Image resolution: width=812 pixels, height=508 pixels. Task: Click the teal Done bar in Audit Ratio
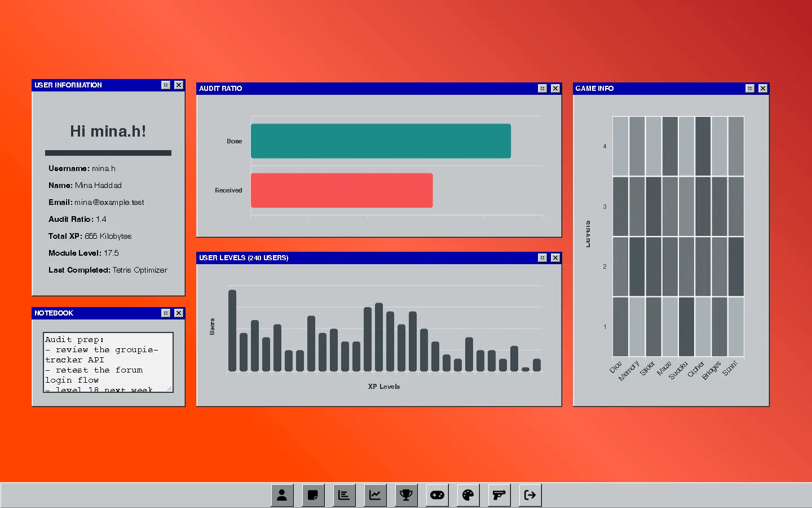click(381, 141)
